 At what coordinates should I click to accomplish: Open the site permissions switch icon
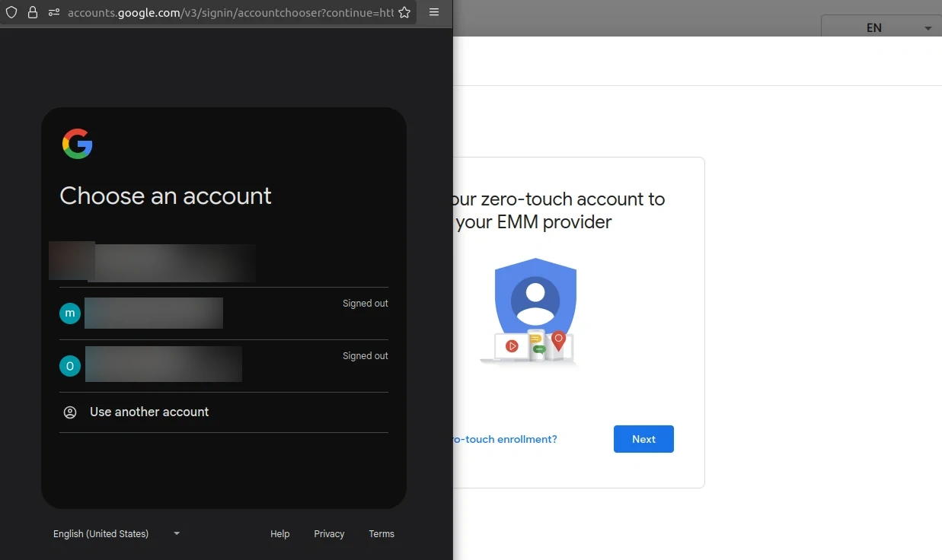(x=52, y=12)
